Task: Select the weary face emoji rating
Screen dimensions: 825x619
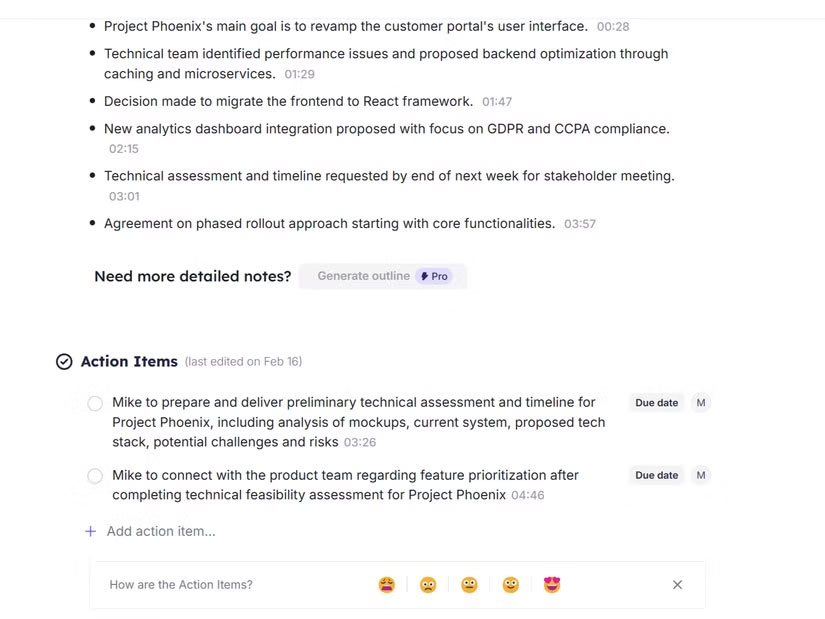Action: click(387, 585)
